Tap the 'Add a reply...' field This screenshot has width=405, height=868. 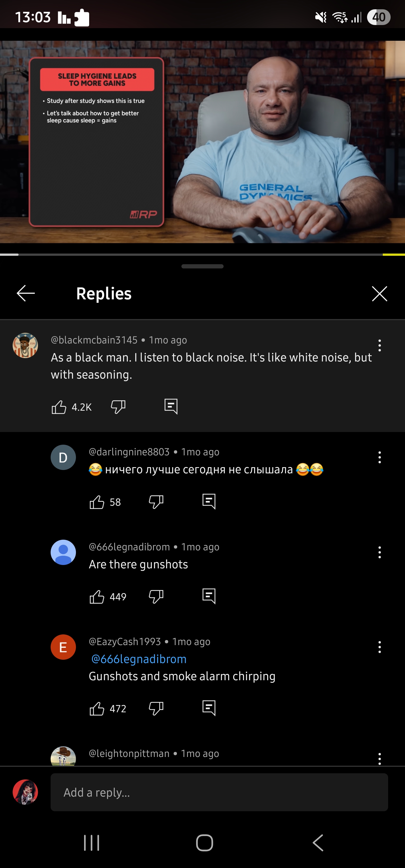coord(219,792)
